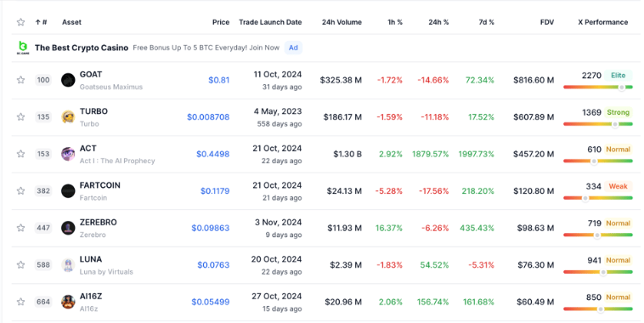The width and height of the screenshot is (644, 323).
Task: Sort by Asset column header
Action: tap(72, 22)
